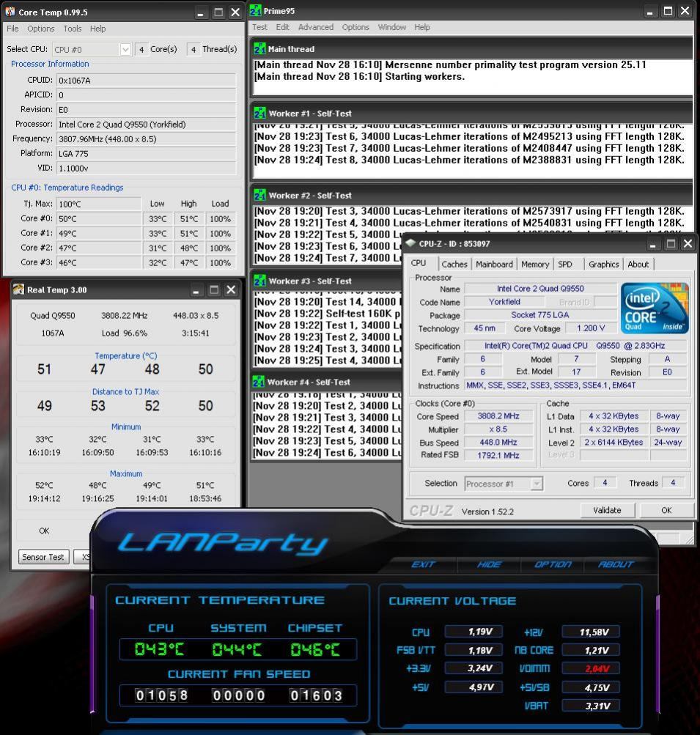Click the VDIMM 2,04V reading
This screenshot has width=700, height=735.
[591, 668]
